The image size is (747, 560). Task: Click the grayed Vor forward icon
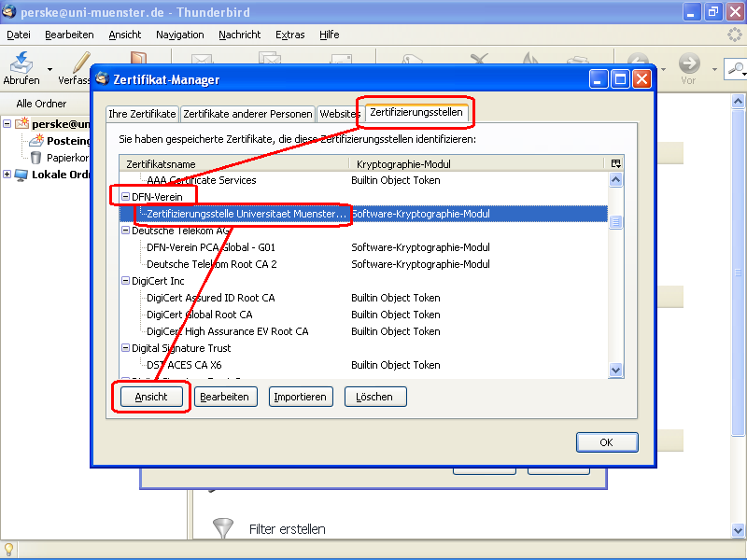[688, 63]
